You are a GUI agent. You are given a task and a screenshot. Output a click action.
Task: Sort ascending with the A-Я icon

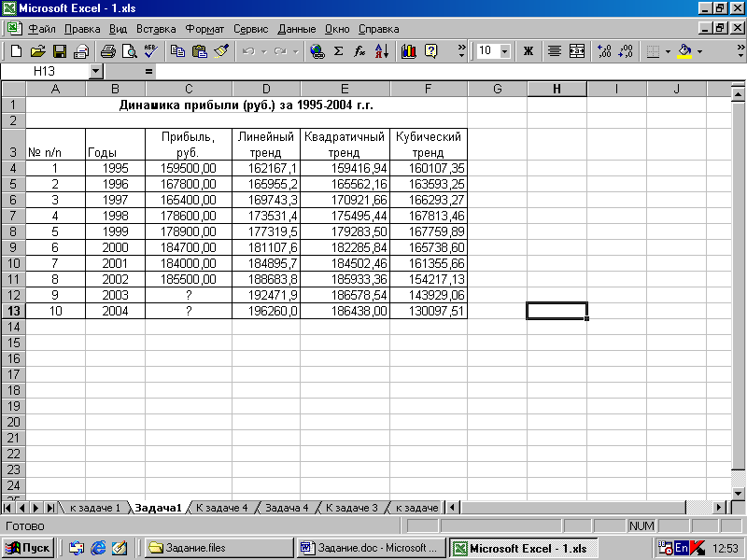(x=382, y=51)
